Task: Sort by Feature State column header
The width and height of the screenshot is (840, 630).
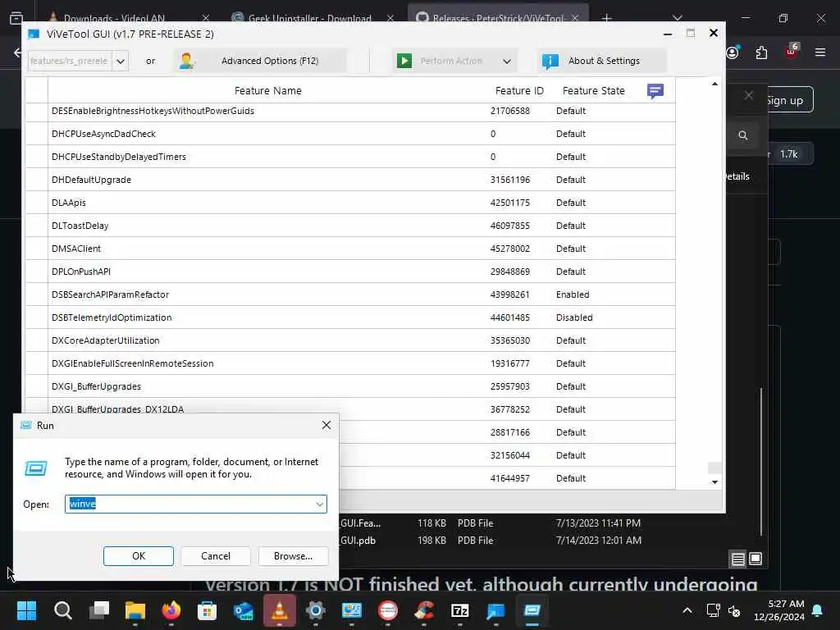Action: (593, 90)
